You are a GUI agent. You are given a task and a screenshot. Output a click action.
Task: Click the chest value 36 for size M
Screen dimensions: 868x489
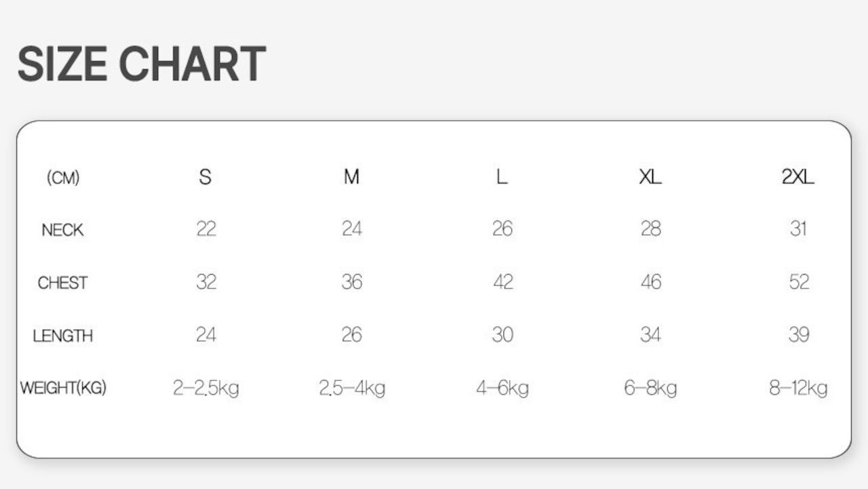[x=352, y=282]
